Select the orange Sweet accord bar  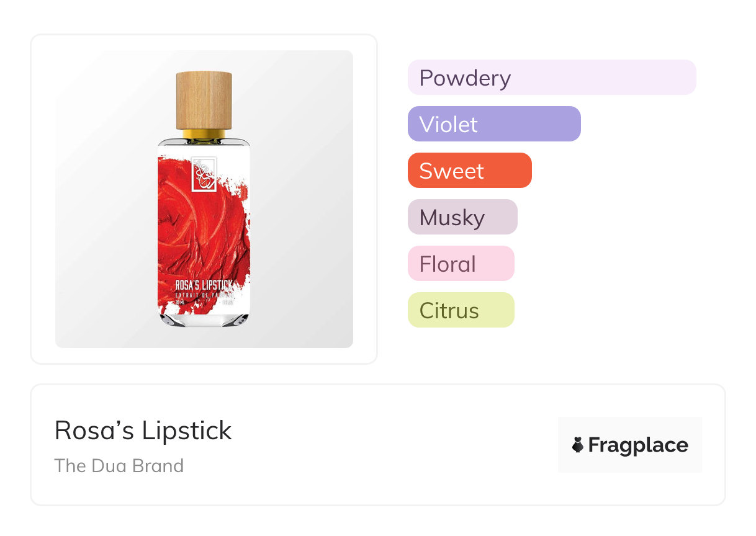pos(469,171)
